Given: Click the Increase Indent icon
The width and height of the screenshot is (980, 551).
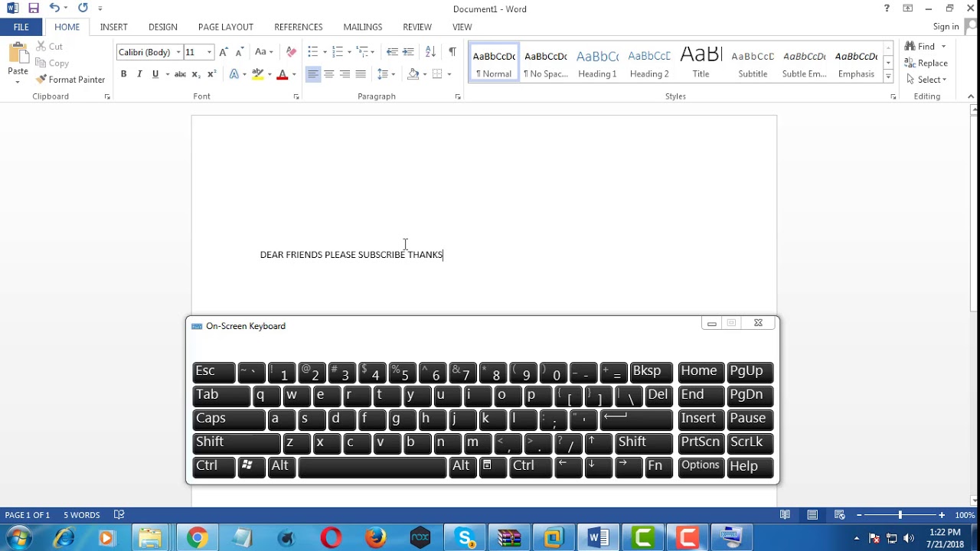Looking at the screenshot, I should pos(408,52).
